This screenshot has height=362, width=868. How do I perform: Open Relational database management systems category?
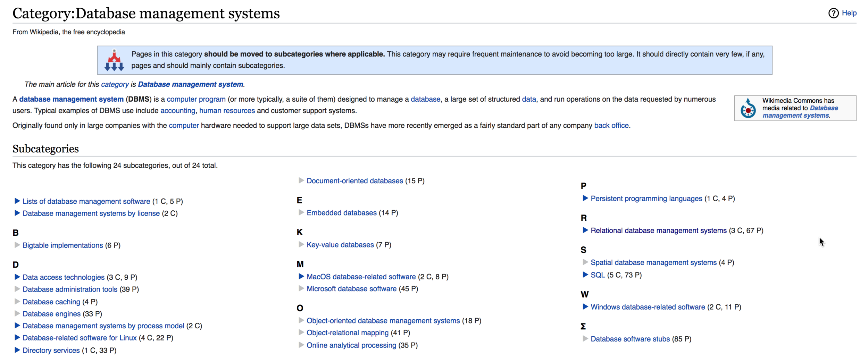(659, 230)
